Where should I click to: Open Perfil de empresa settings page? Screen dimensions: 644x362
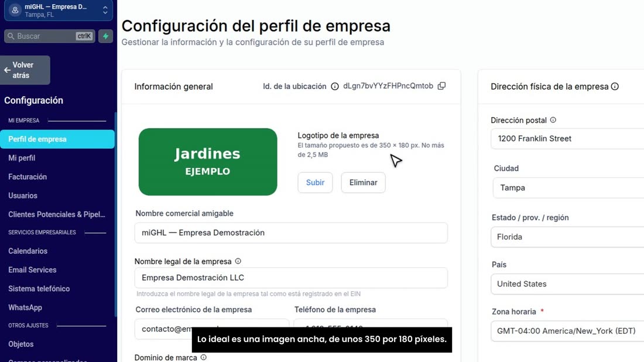[57, 139]
